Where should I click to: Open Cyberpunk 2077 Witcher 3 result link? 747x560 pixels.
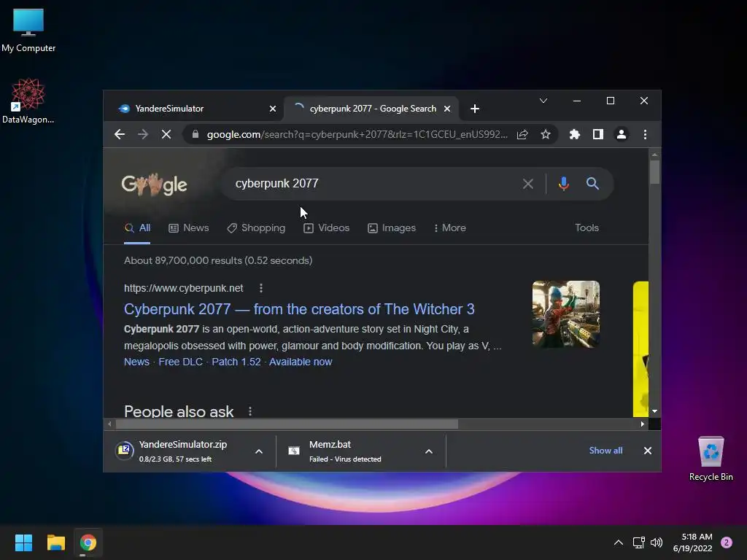[x=299, y=309]
